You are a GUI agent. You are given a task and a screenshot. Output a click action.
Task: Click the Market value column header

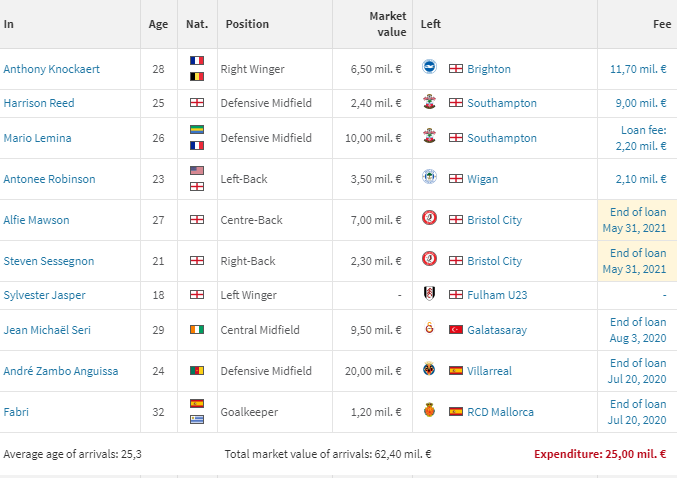[x=388, y=24]
